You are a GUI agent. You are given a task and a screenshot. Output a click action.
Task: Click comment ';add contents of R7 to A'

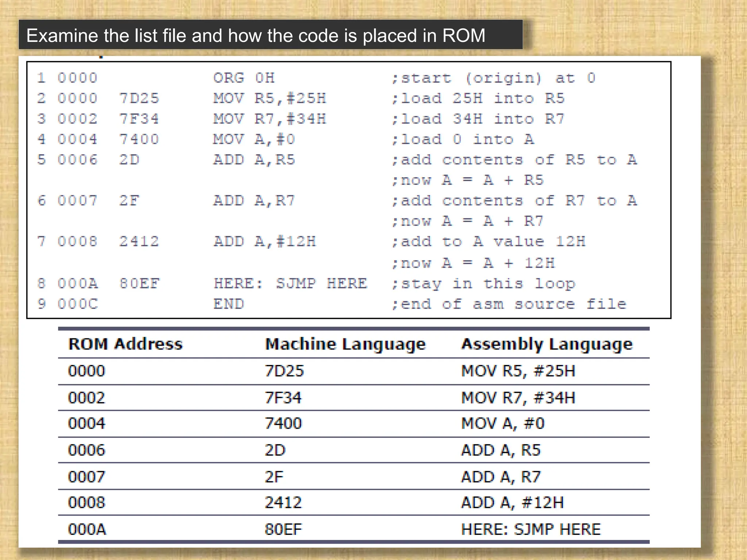(x=514, y=201)
